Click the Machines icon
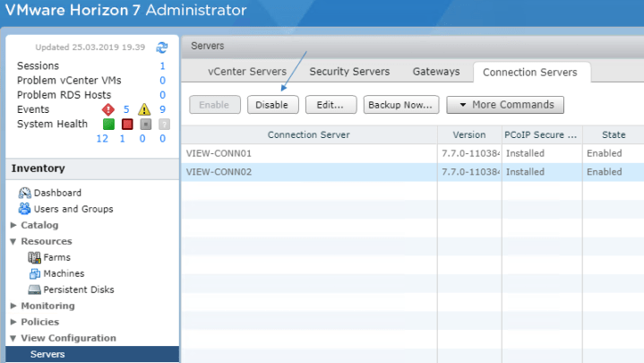 coord(35,273)
